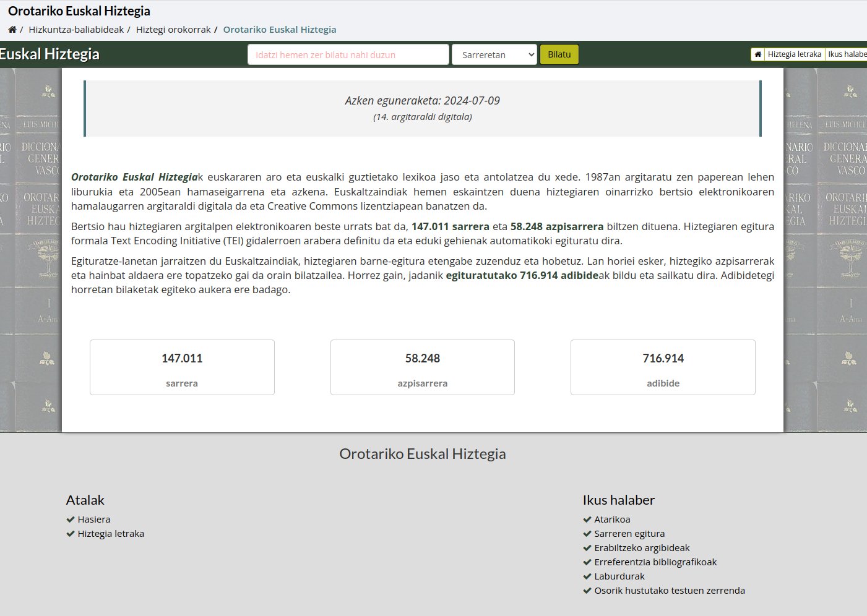The width and height of the screenshot is (867, 616).
Task: Click the Euskal Hiztegia header title
Action: coord(50,54)
